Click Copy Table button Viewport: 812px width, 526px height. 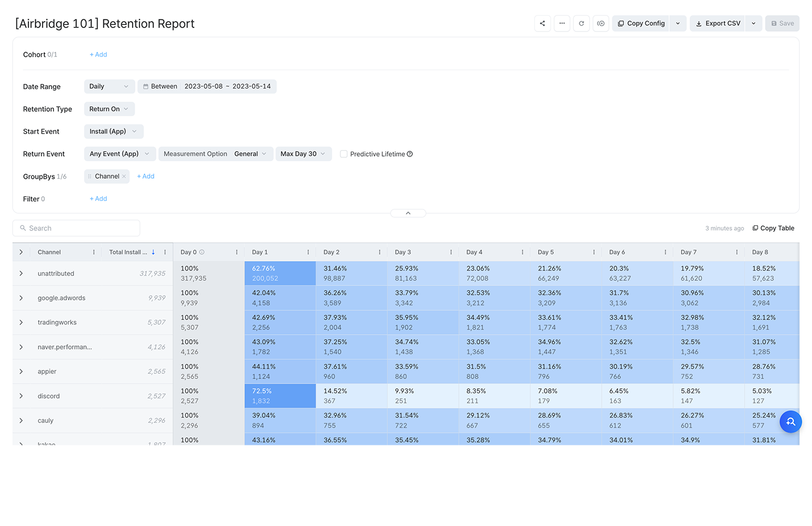pyautogui.click(x=773, y=228)
